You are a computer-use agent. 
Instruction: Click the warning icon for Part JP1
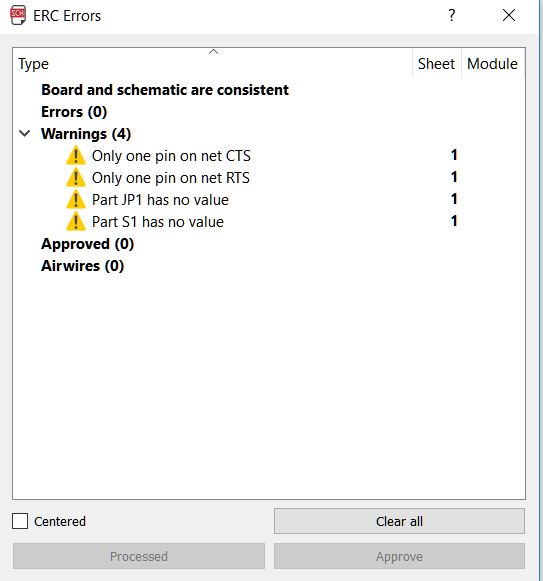tap(76, 199)
